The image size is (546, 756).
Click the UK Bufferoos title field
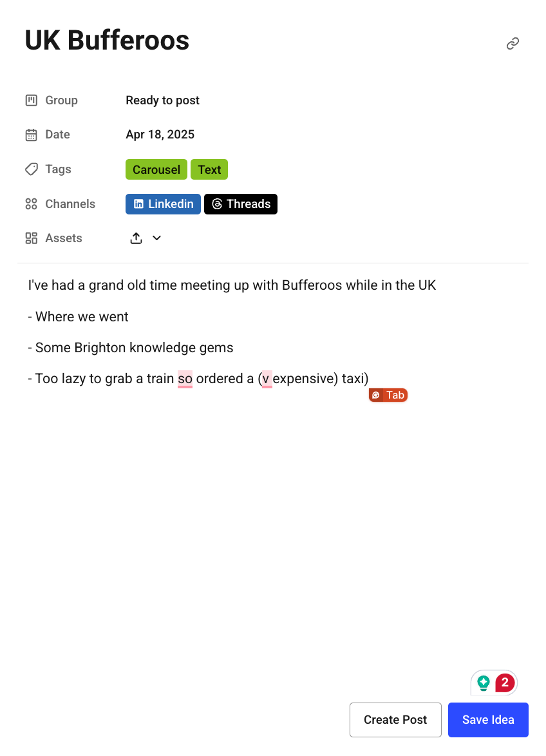click(107, 40)
